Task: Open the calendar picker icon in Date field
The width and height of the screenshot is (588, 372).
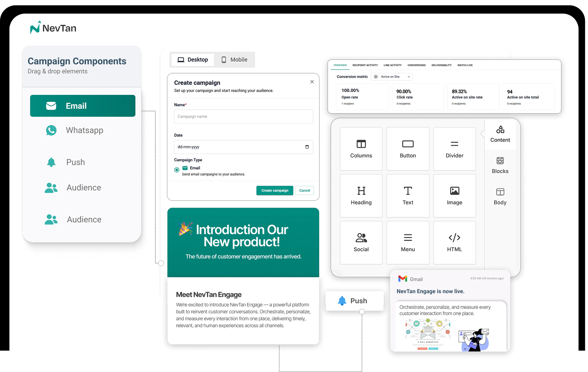Action: pos(307,147)
